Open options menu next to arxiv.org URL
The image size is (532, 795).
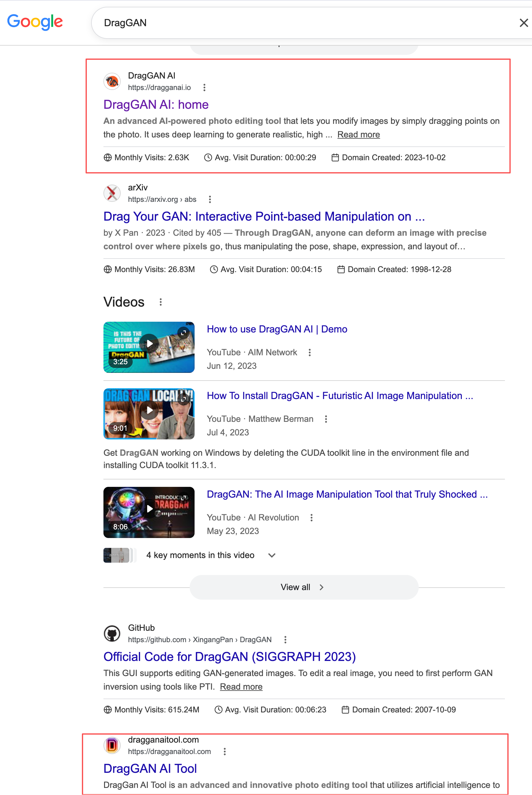click(x=210, y=199)
